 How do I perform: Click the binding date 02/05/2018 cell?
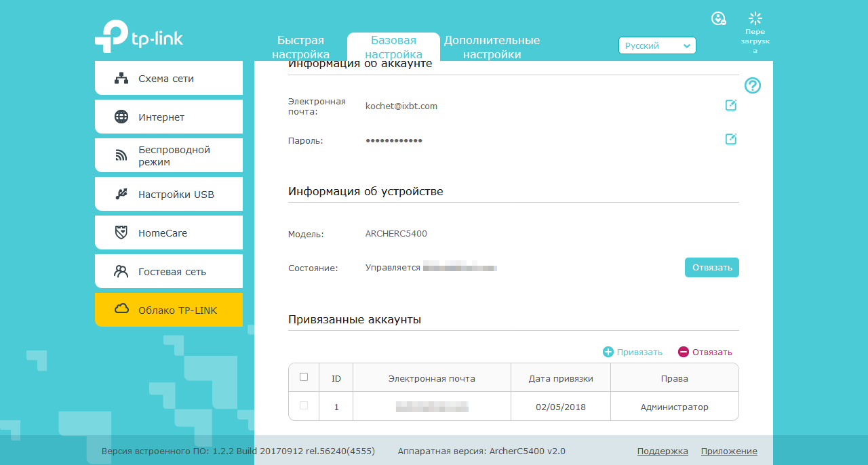click(561, 407)
